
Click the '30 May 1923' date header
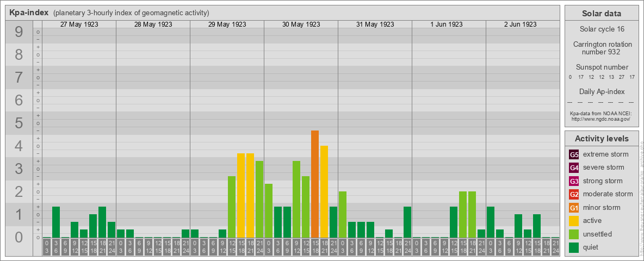pos(301,24)
